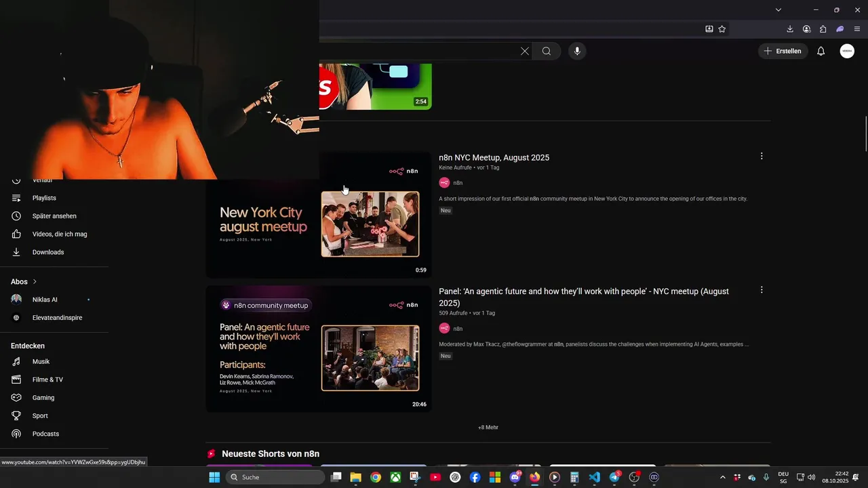Open File Explorer from the taskbar
This screenshot has width=868, height=488.
coord(355,477)
